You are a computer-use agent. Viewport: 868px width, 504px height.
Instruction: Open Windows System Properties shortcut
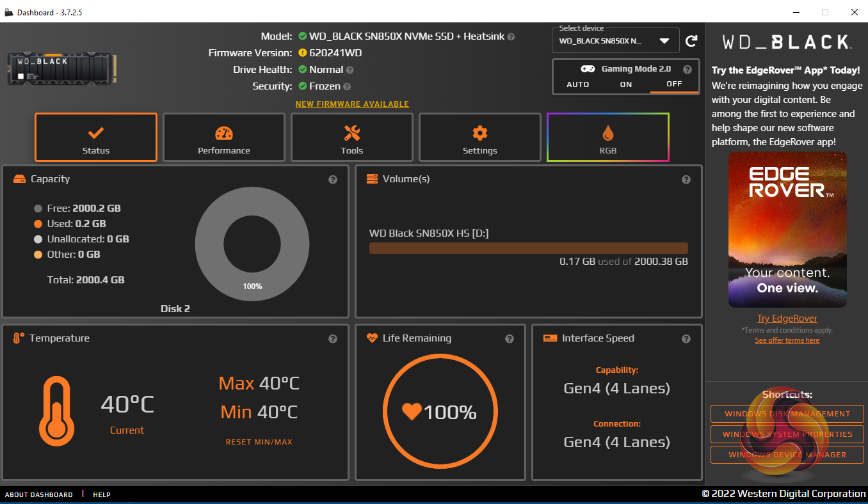(x=787, y=434)
